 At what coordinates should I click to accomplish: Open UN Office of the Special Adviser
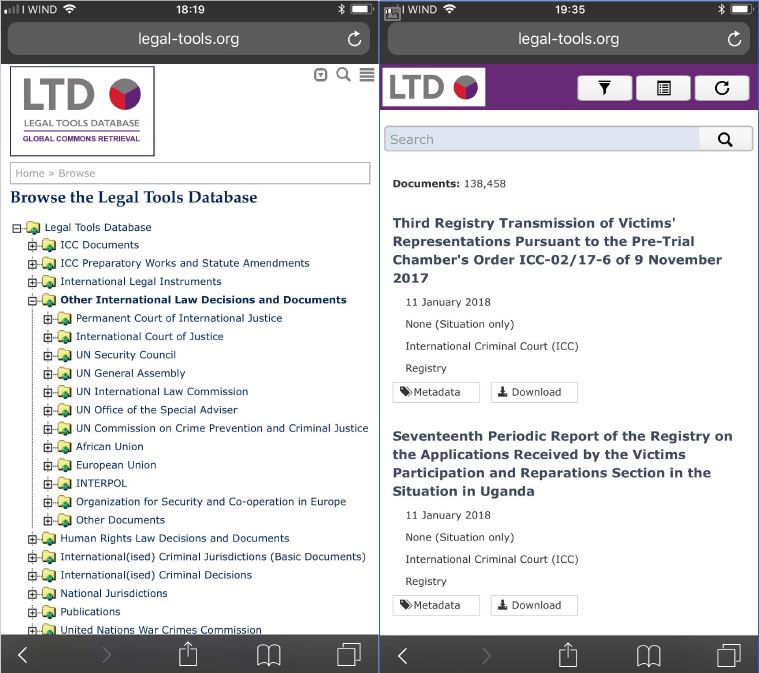[x=156, y=410]
